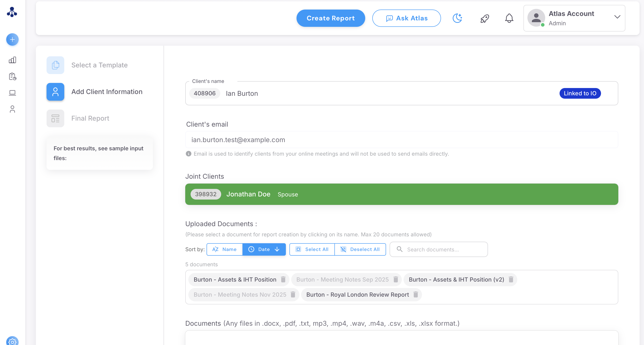Sort documents by Date
The image size is (644, 345).
point(264,249)
